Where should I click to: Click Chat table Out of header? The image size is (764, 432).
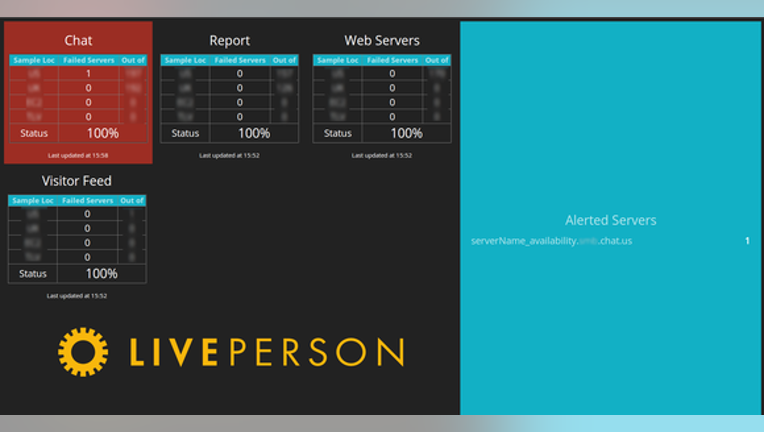point(133,60)
